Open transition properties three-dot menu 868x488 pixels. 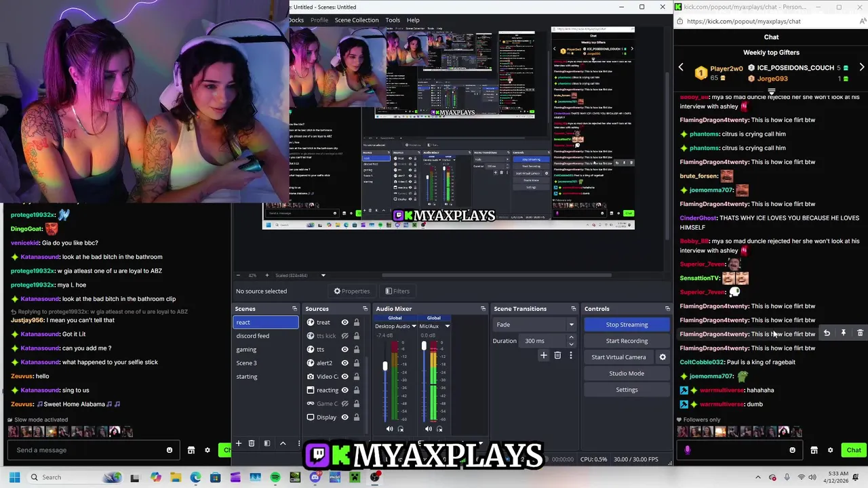(571, 355)
